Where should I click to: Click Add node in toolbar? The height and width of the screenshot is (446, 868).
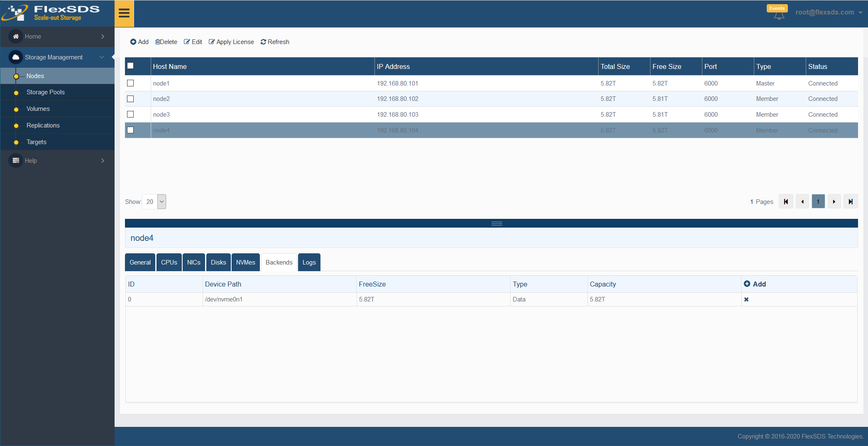139,42
